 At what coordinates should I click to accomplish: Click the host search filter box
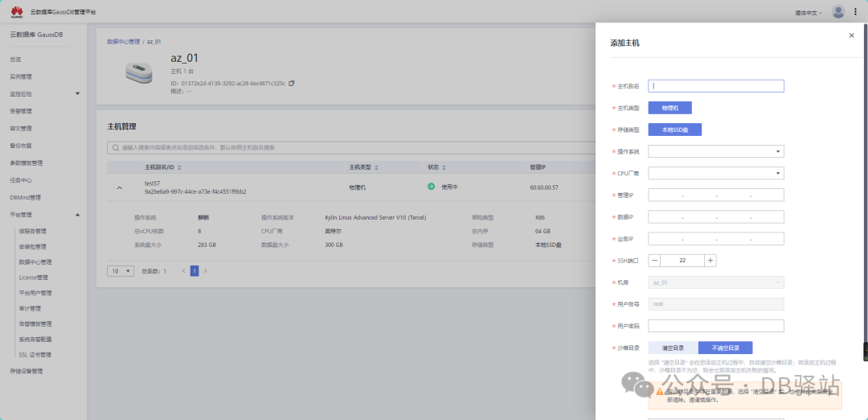coord(351,148)
